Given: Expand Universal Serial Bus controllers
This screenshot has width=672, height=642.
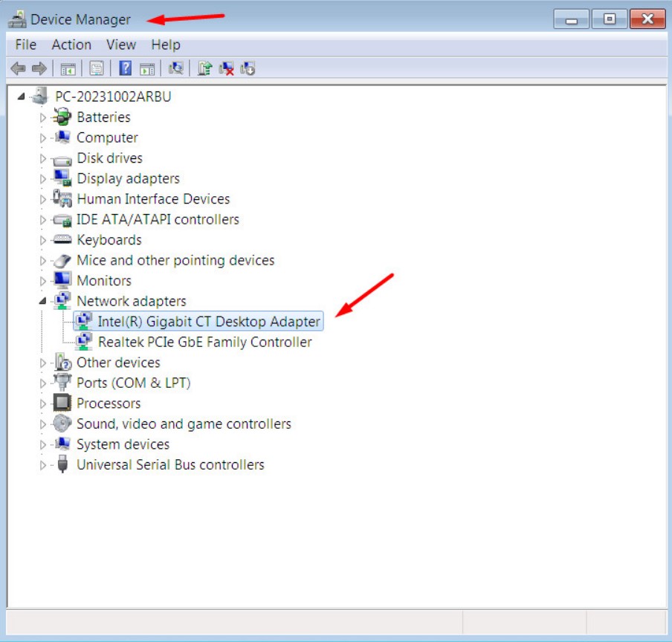Looking at the screenshot, I should coord(42,465).
